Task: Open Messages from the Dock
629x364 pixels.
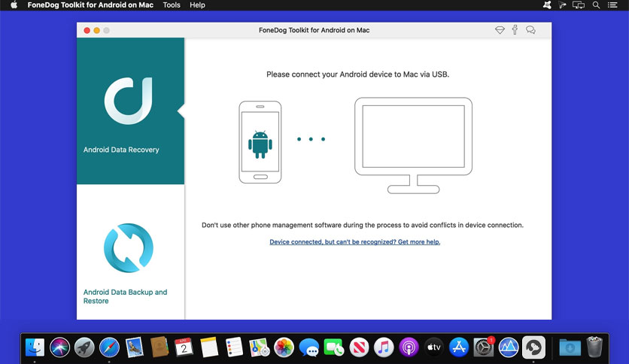Action: pyautogui.click(x=309, y=347)
